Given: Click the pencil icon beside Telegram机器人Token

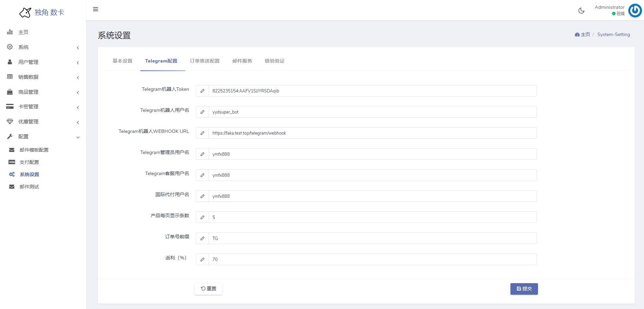Looking at the screenshot, I should tap(202, 91).
